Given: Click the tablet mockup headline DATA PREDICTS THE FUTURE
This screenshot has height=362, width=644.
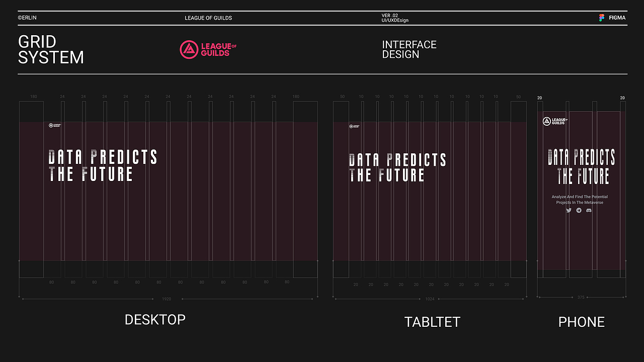Looking at the screenshot, I should 397,167.
